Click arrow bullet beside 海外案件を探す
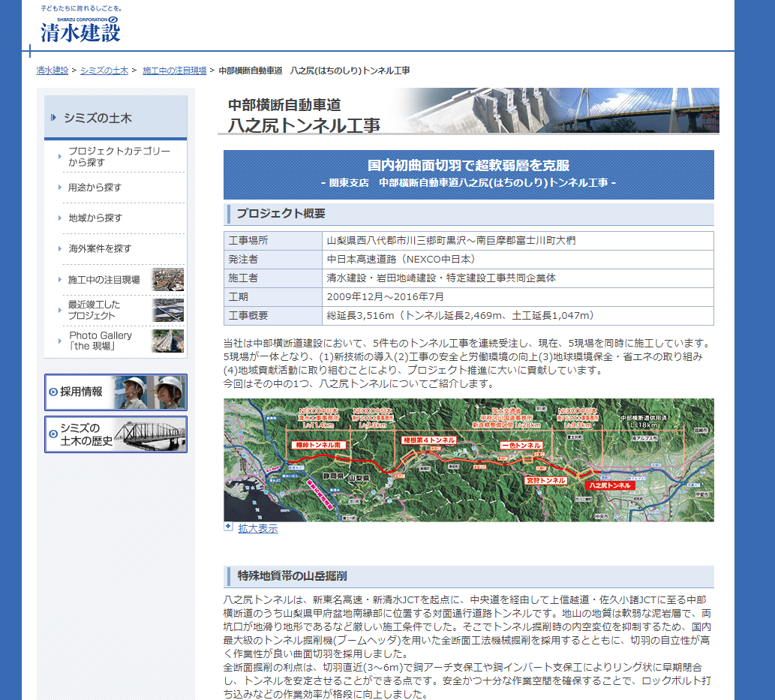 pos(60,248)
